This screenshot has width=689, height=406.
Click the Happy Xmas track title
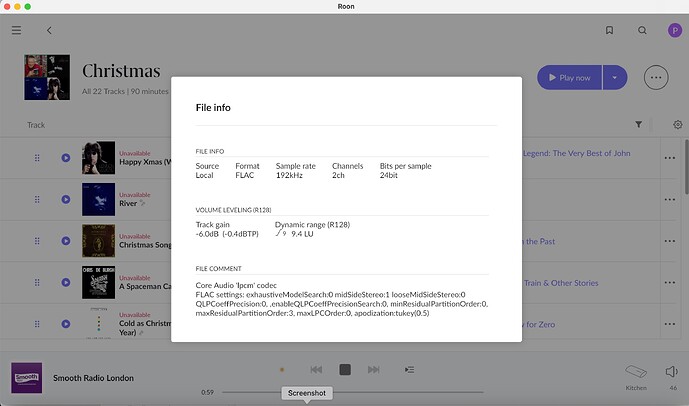pyautogui.click(x=145, y=162)
